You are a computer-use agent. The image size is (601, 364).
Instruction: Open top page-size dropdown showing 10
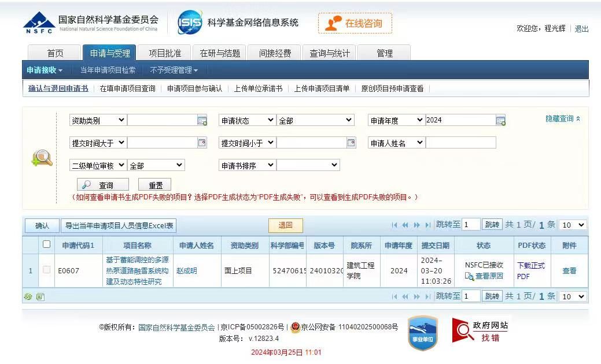tap(573, 225)
